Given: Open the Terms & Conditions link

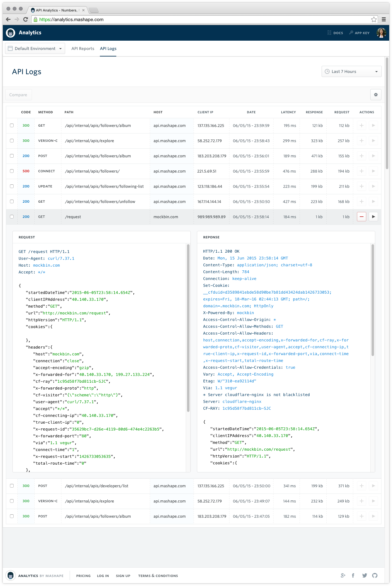Looking at the screenshot, I should (x=158, y=576).
